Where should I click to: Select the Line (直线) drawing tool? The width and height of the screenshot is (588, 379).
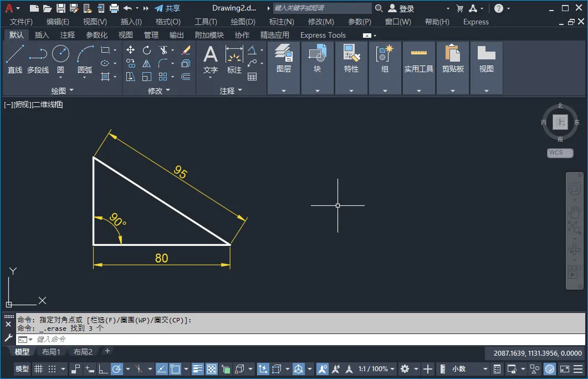click(x=15, y=59)
